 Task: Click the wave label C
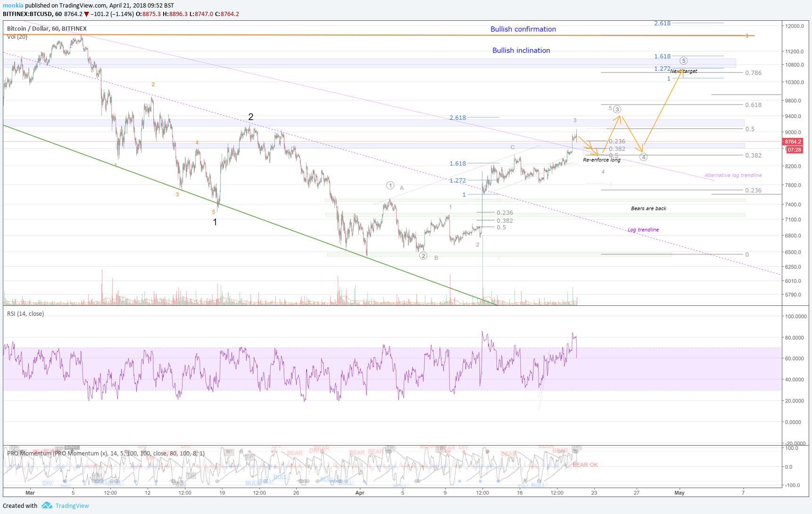click(x=513, y=147)
